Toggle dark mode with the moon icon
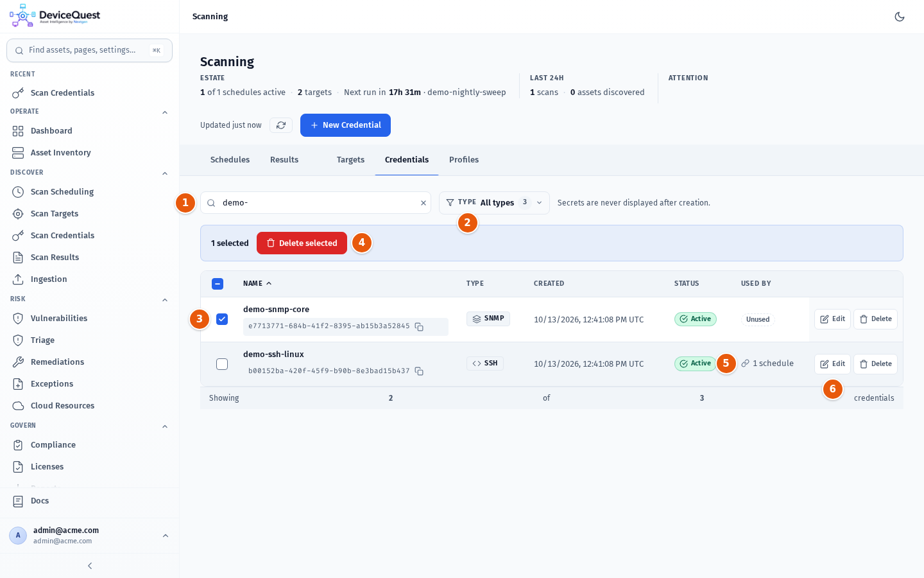This screenshot has height=578, width=924. 900,17
